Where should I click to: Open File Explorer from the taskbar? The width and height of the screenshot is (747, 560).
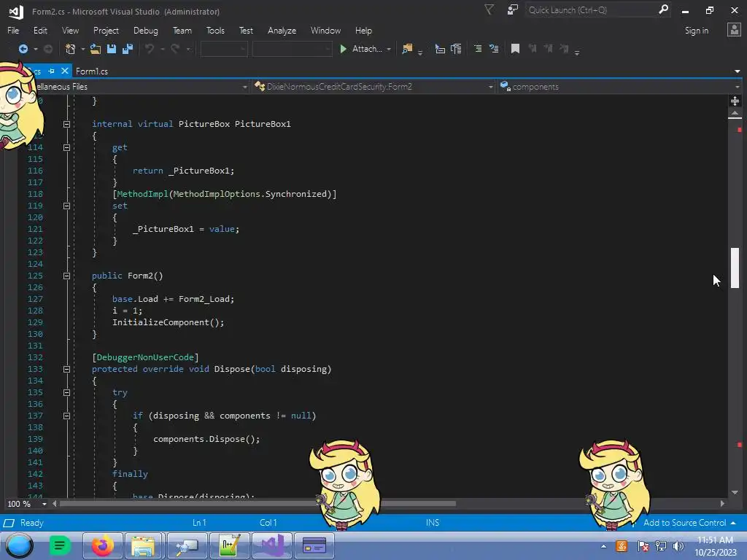point(143,545)
